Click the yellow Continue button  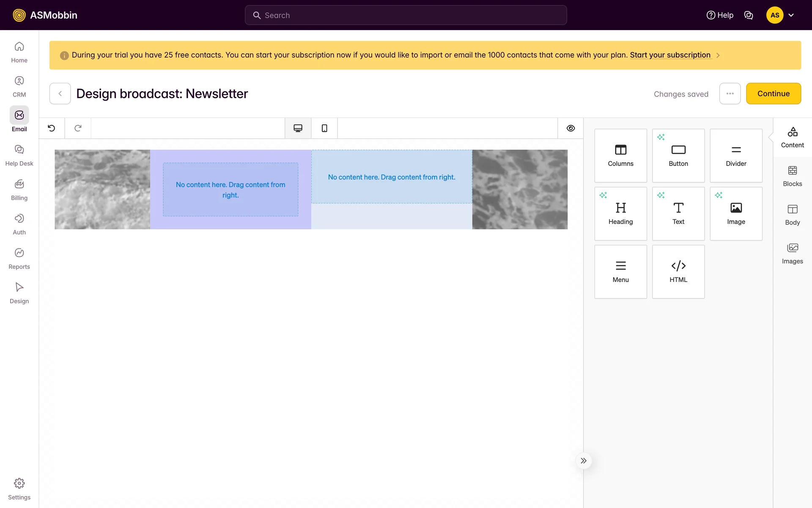(773, 94)
